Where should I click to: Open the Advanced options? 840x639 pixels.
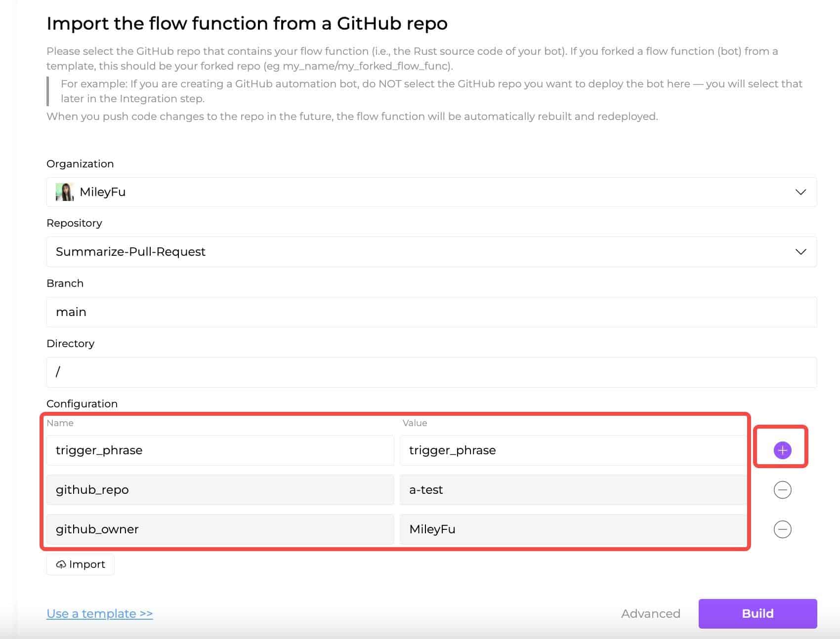pyautogui.click(x=650, y=613)
